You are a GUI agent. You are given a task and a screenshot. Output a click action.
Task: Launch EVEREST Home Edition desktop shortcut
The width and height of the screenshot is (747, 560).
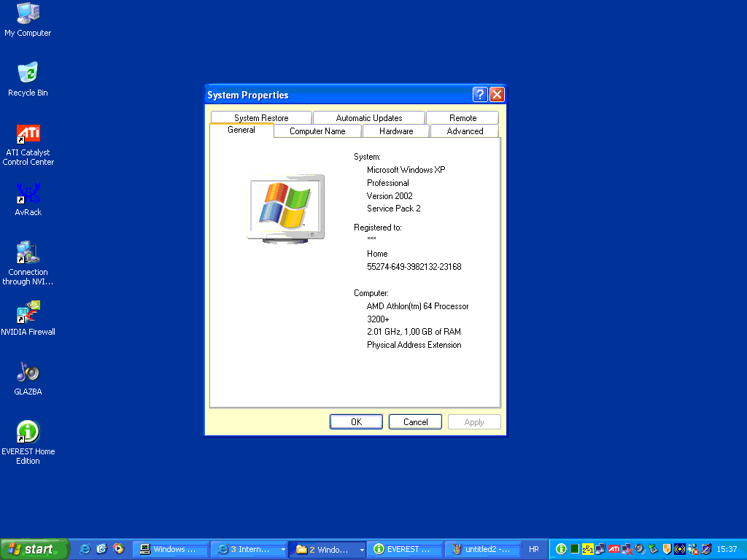pyautogui.click(x=28, y=432)
